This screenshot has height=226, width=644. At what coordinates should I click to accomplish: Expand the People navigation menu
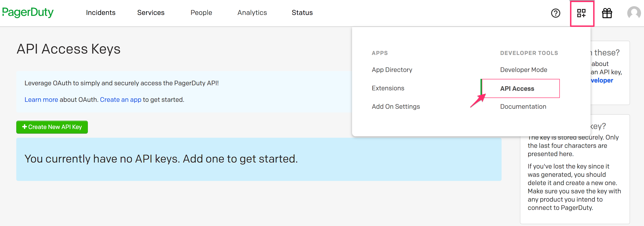(201, 13)
